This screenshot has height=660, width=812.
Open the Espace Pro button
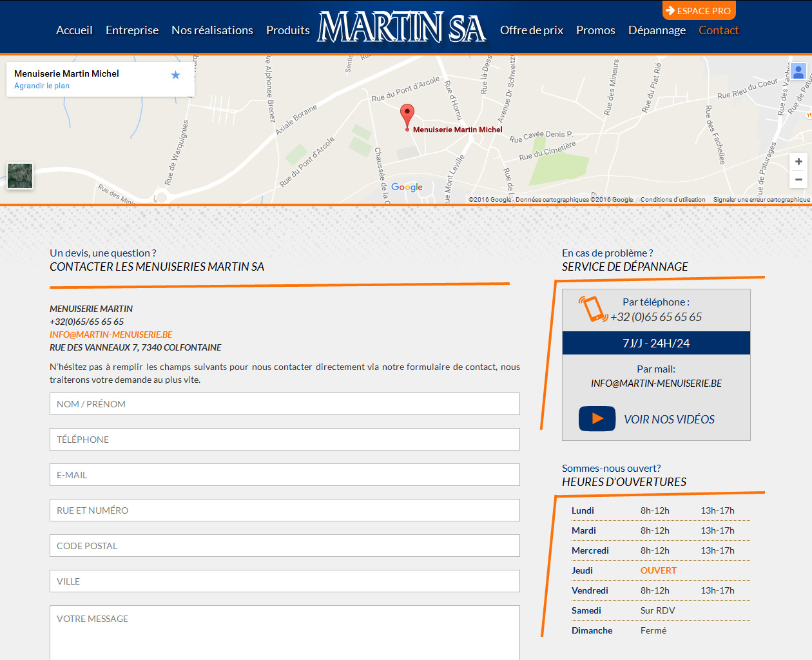click(699, 10)
